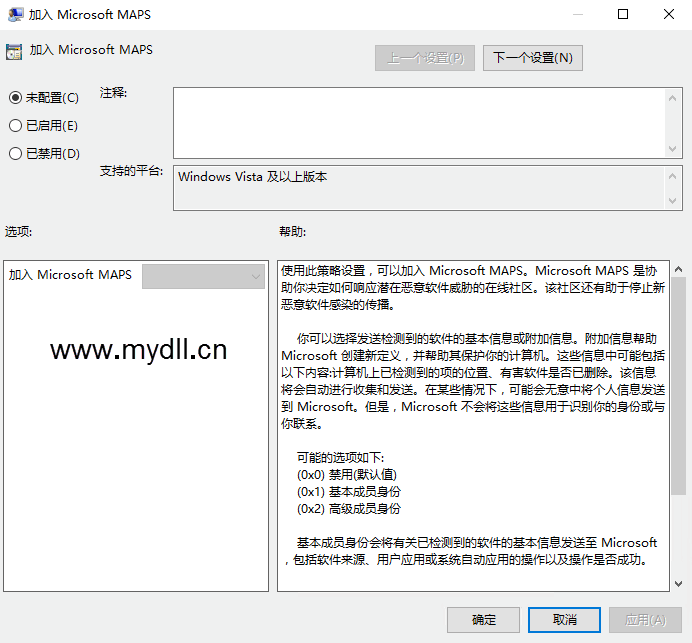Click the 下一个设置(N) button
This screenshot has width=692, height=643.
[x=533, y=58]
